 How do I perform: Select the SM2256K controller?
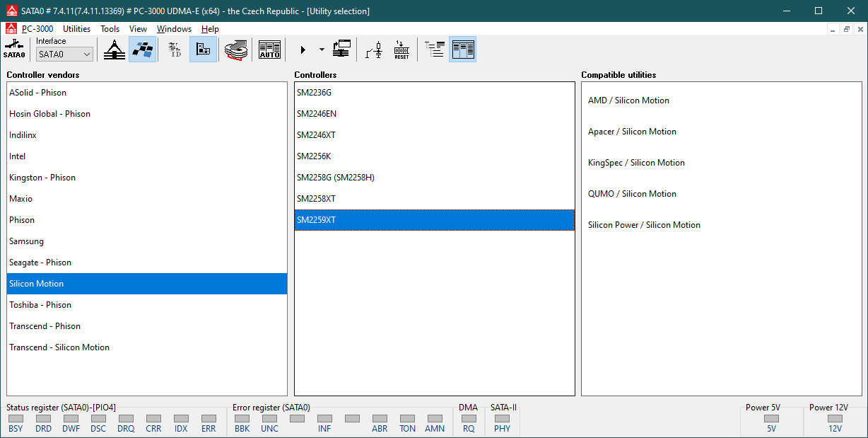click(x=435, y=156)
